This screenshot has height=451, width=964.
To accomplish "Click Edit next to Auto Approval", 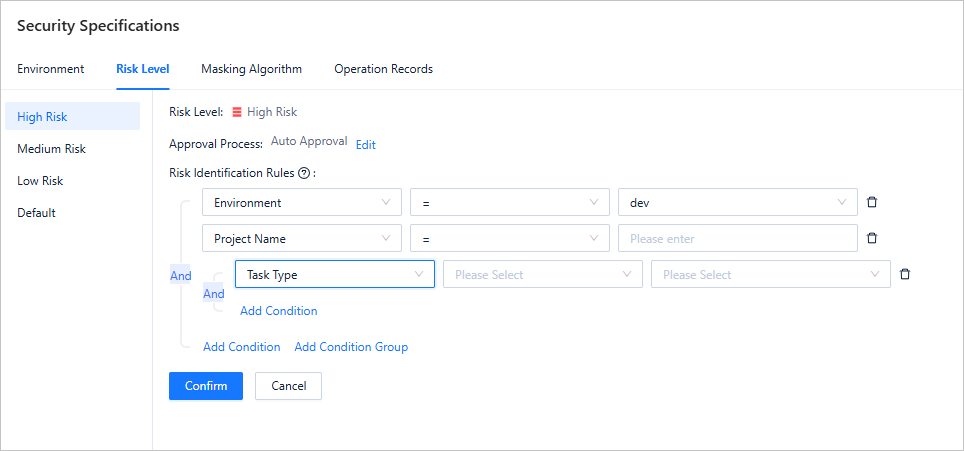I will pyautogui.click(x=366, y=144).
